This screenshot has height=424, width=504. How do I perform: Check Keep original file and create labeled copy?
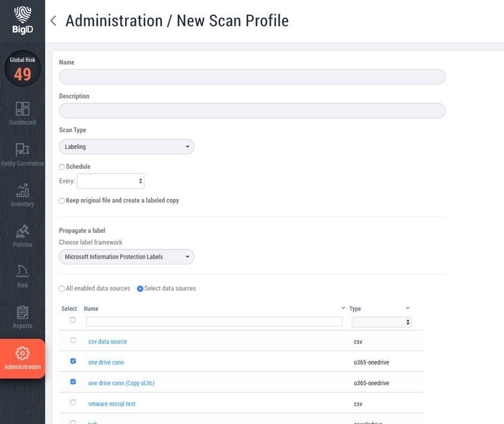tap(62, 201)
